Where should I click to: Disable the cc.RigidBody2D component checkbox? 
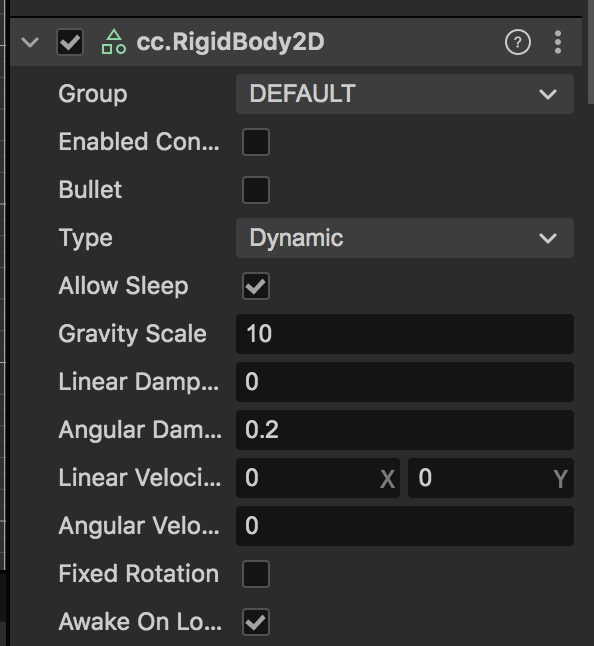(x=70, y=42)
